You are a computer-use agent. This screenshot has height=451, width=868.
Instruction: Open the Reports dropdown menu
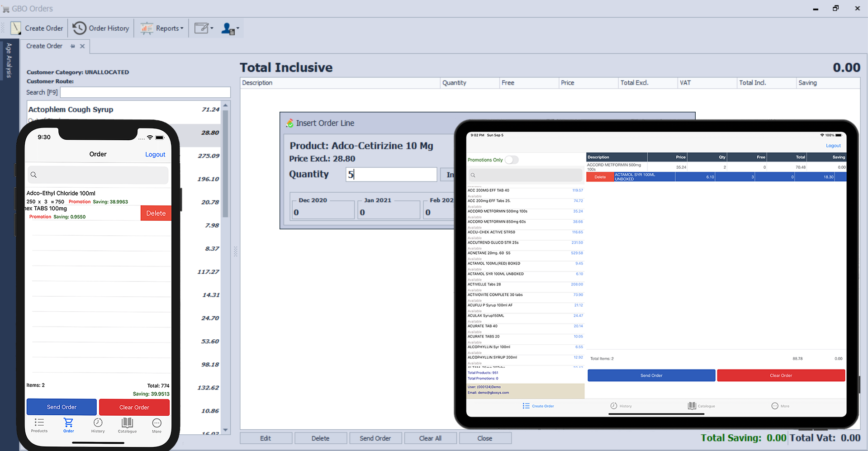[162, 28]
